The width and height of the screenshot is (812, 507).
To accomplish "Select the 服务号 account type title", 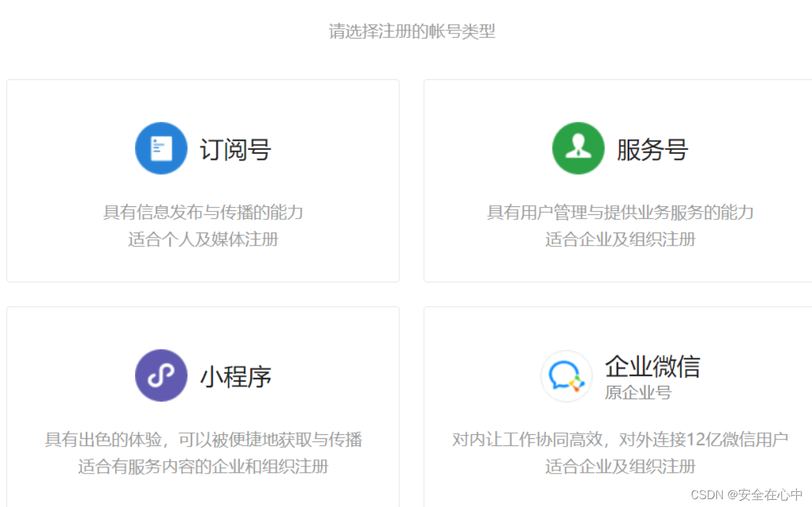I will click(x=653, y=150).
